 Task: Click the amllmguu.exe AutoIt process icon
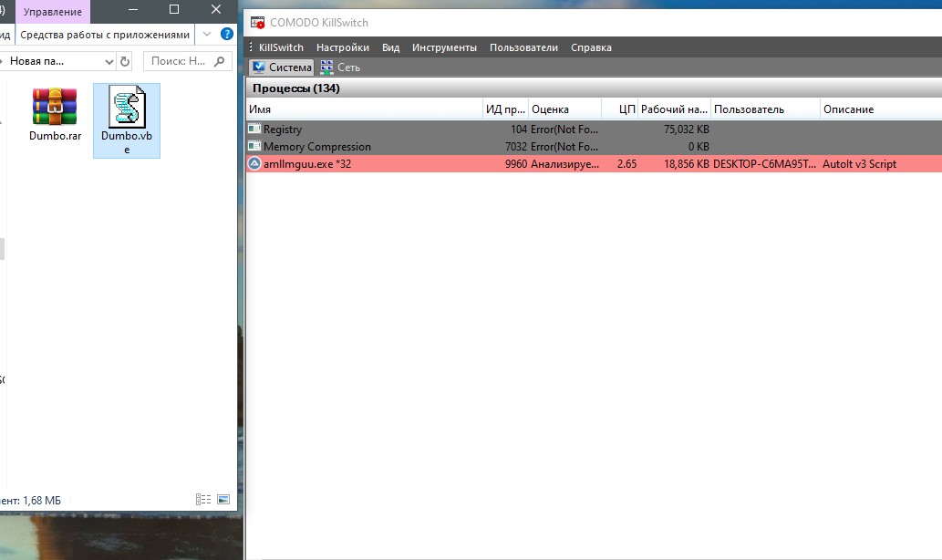pos(254,164)
